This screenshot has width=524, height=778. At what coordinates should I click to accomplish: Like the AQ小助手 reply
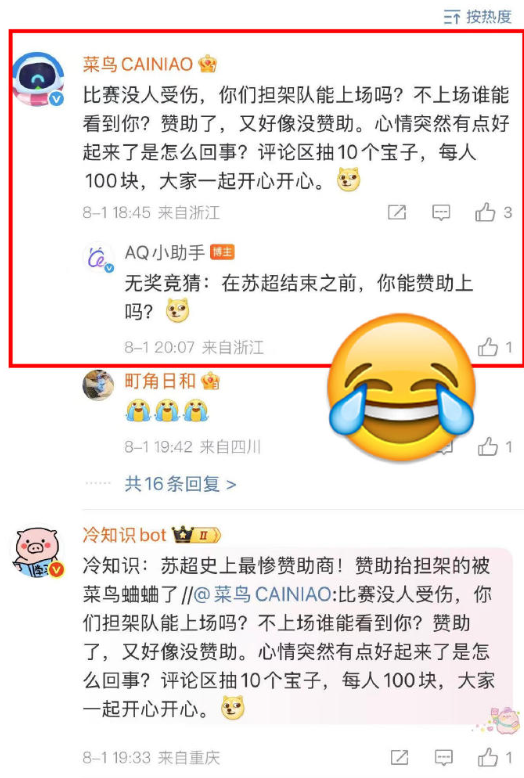pos(494,347)
